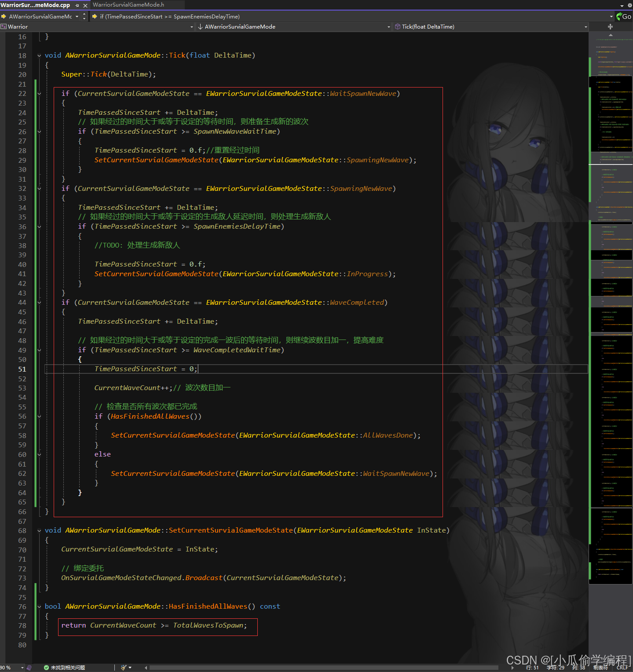
Task: Open the Warrior project dropdown
Action: [191, 27]
